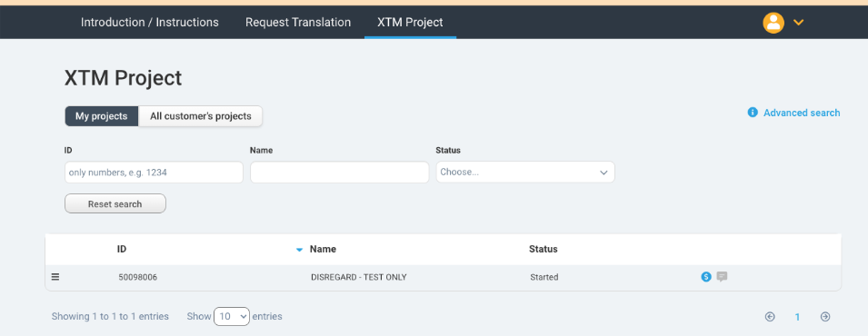The height and width of the screenshot is (336, 868).
Task: Open the Status Choose... dropdown
Action: click(x=524, y=173)
